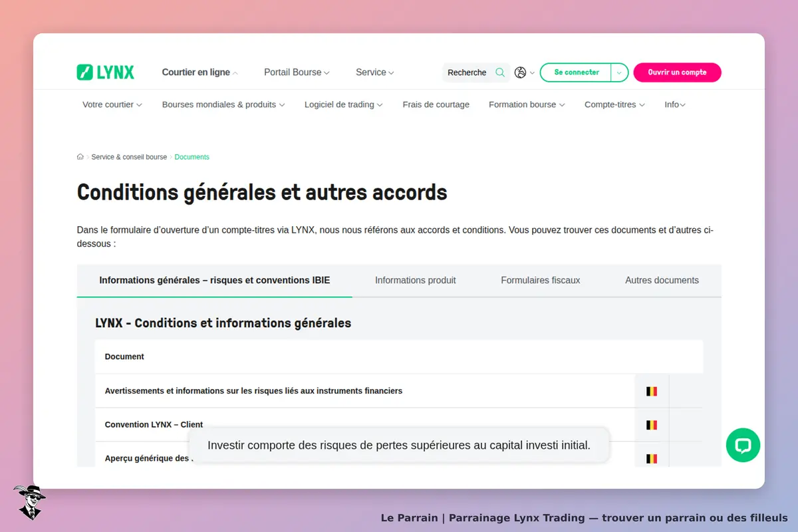Open Convention LYNX – Client document
798x532 pixels.
(154, 424)
